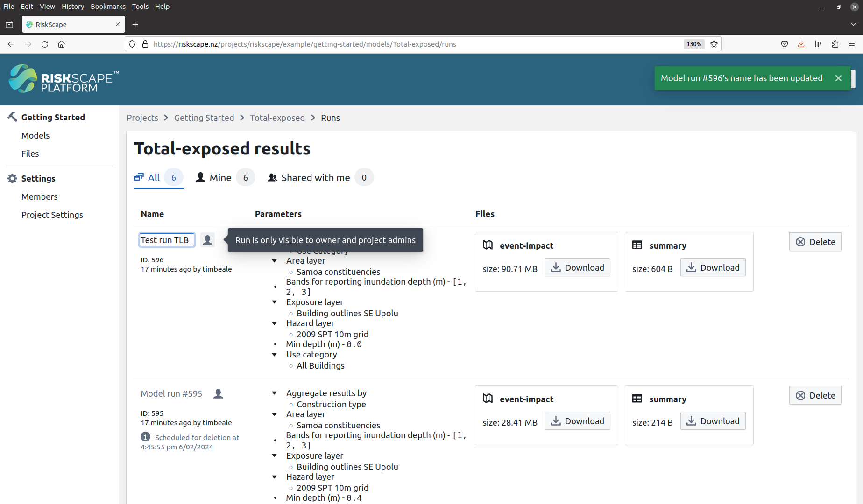863x504 pixels.
Task: Switch to the Shared with me tab
Action: pyautogui.click(x=320, y=177)
